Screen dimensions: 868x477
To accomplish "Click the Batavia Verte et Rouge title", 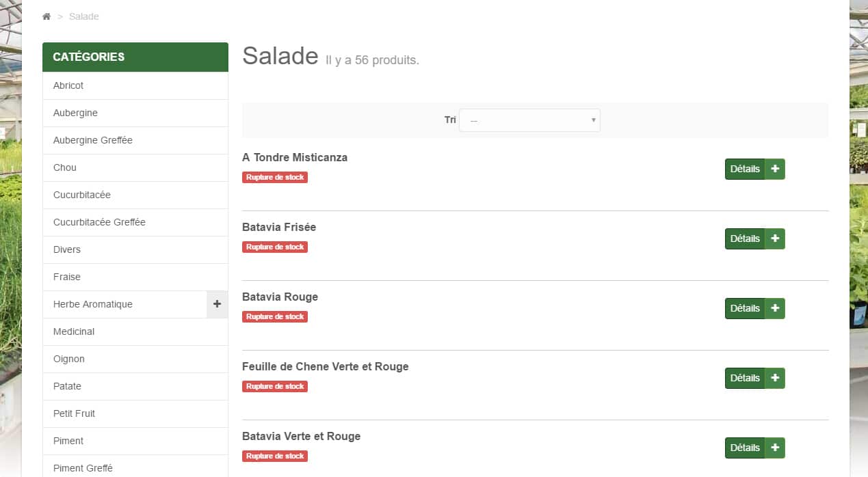I will pos(301,436).
